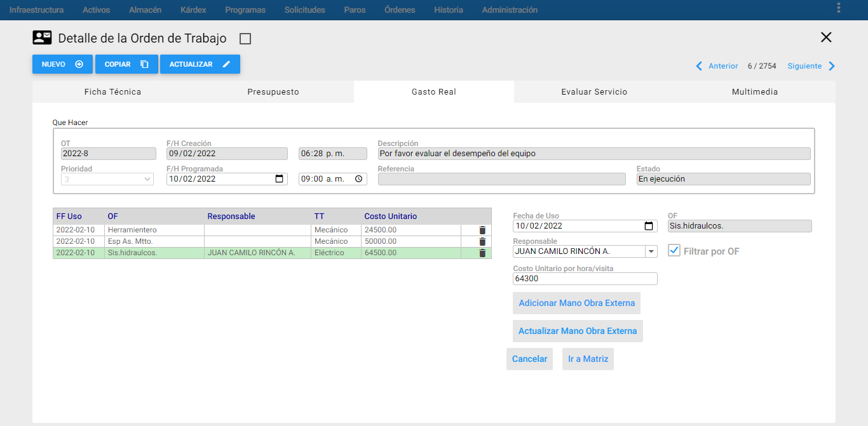Open the Historia menu
The height and width of the screenshot is (426, 868).
pos(449,10)
